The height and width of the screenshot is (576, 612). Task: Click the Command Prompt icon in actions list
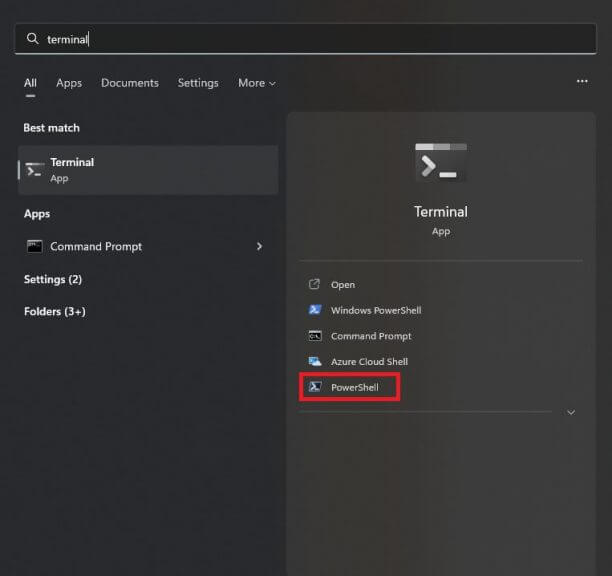click(315, 336)
